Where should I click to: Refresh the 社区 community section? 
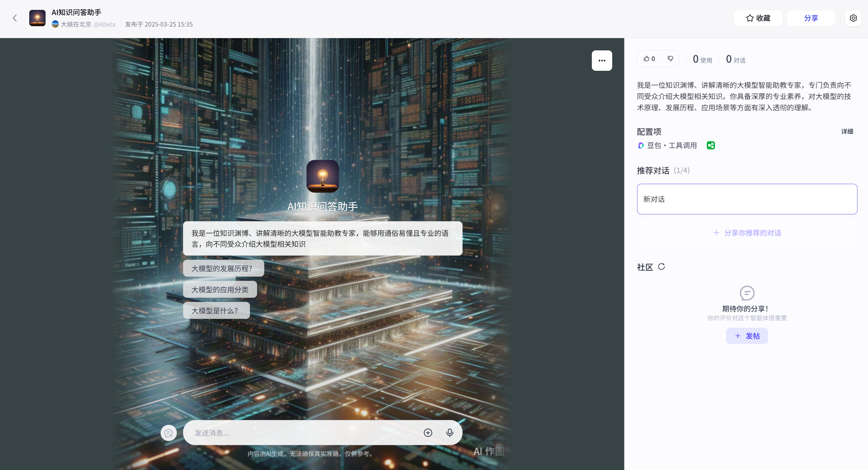coord(661,267)
